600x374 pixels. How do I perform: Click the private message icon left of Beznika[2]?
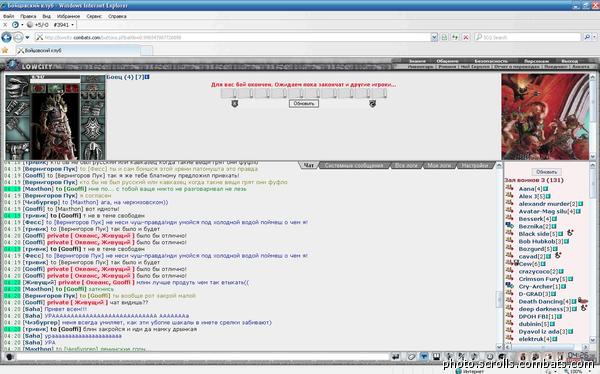[509, 226]
